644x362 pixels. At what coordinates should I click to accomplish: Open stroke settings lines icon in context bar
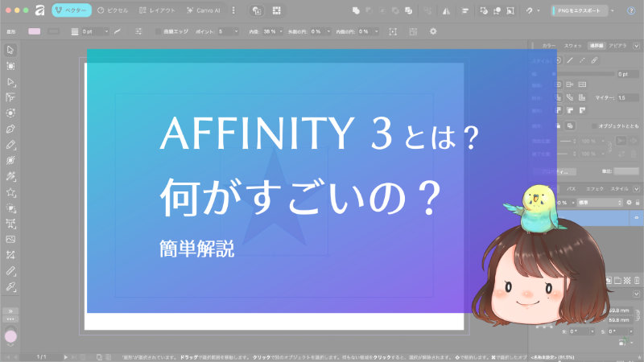(x=74, y=31)
